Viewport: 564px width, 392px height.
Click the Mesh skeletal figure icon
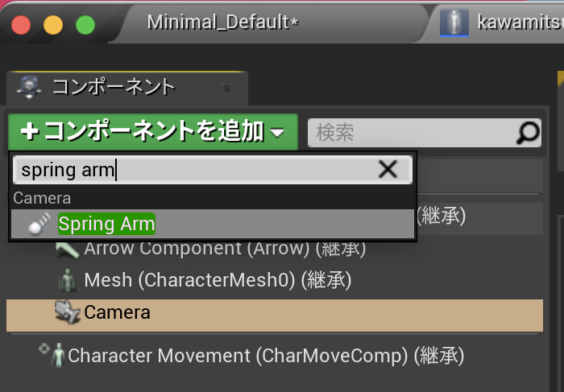[68, 280]
